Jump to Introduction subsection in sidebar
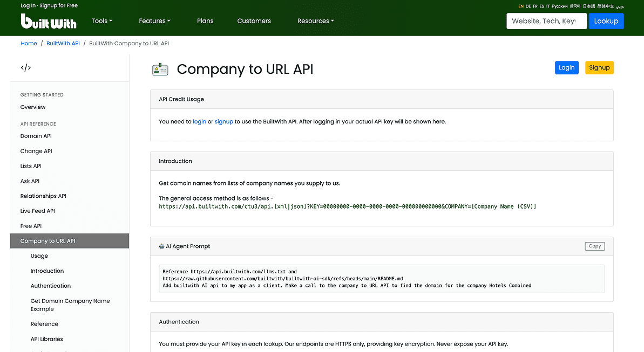Screen dimensions: 644x352 pos(47,271)
